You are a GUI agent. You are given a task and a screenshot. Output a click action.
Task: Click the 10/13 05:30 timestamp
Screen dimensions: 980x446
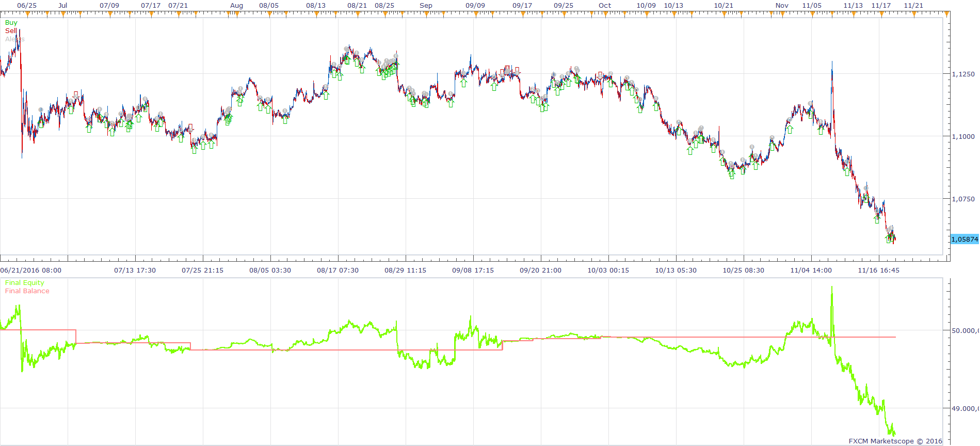(676, 270)
